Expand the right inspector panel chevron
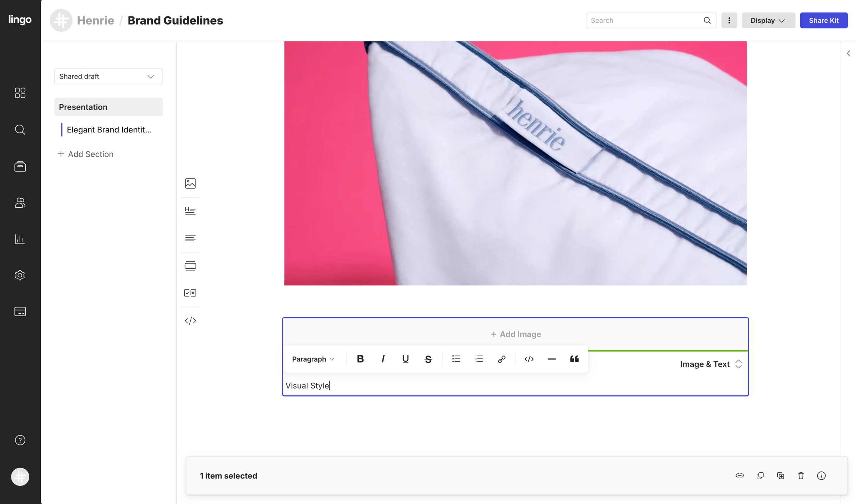Image resolution: width=857 pixels, height=504 pixels. click(848, 54)
